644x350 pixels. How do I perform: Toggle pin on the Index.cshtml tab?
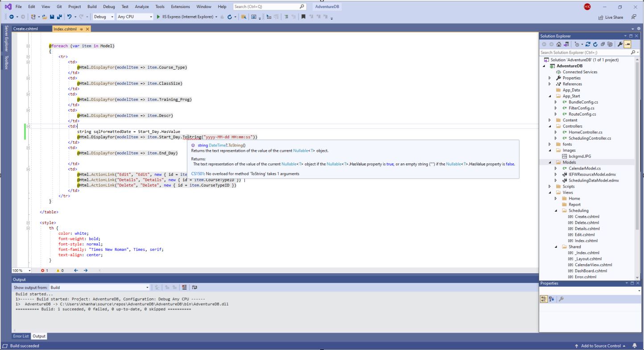tap(81, 29)
